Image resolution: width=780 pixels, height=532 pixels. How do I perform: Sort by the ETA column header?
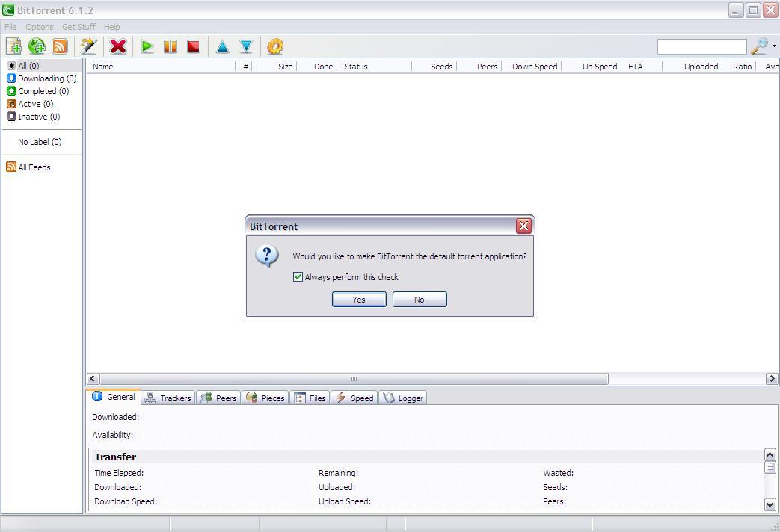642,66
